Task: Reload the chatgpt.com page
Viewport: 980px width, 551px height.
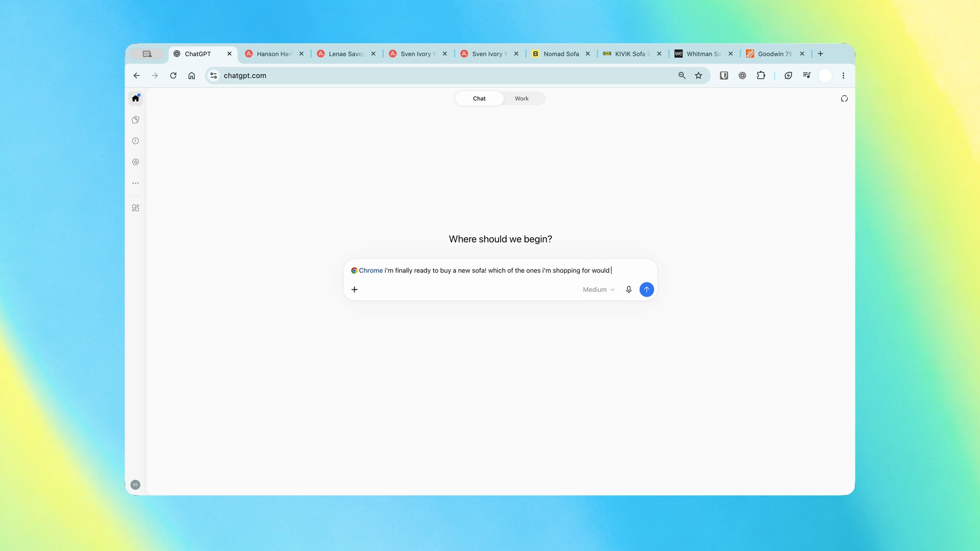Action: (173, 76)
